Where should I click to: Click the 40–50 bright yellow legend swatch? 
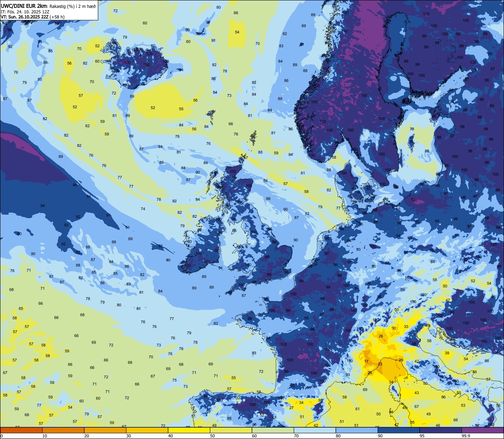point(189,430)
